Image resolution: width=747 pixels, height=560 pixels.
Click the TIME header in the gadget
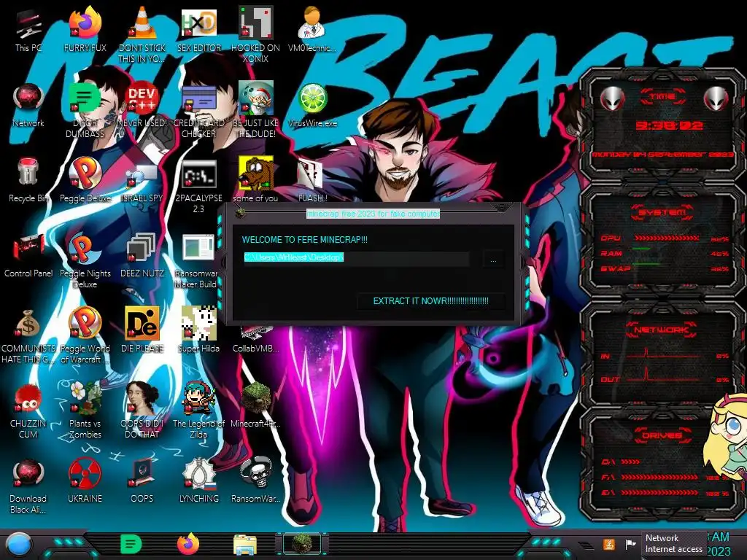[662, 97]
